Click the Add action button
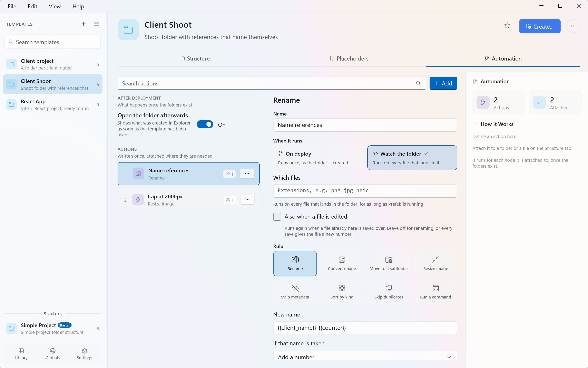The width and height of the screenshot is (588, 368). click(x=443, y=83)
